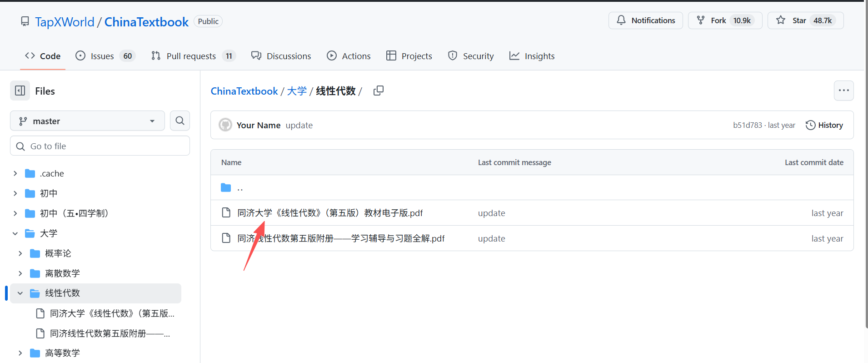868x363 pixels.
Task: Click the update commit message beside Your Name
Action: click(x=299, y=125)
